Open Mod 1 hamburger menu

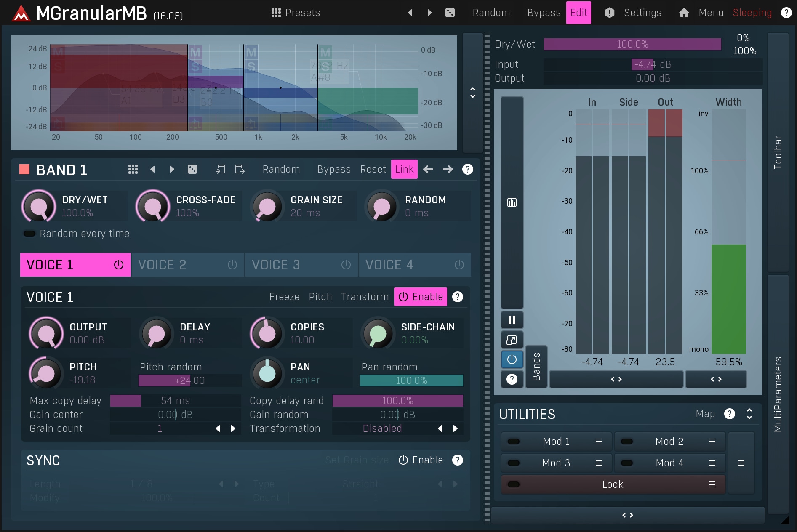click(598, 442)
